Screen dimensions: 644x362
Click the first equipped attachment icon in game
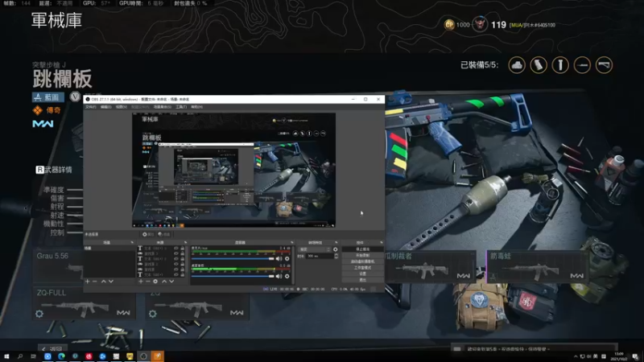517,65
